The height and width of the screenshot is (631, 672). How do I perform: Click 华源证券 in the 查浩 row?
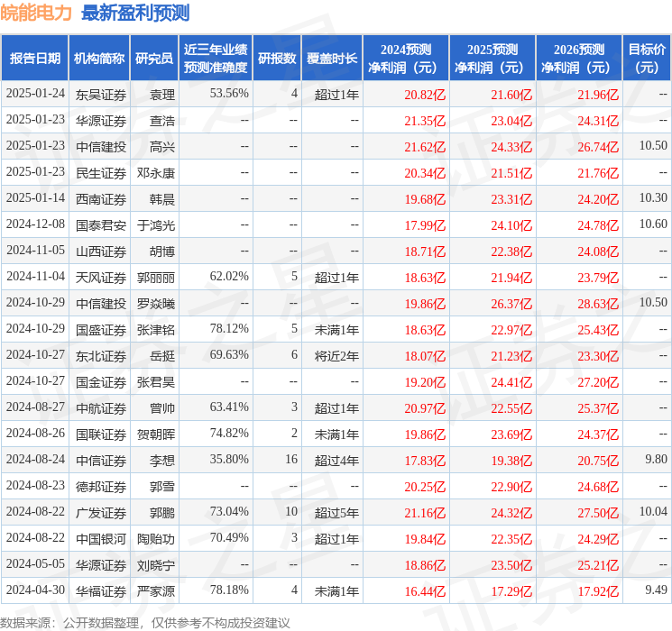tap(101, 121)
